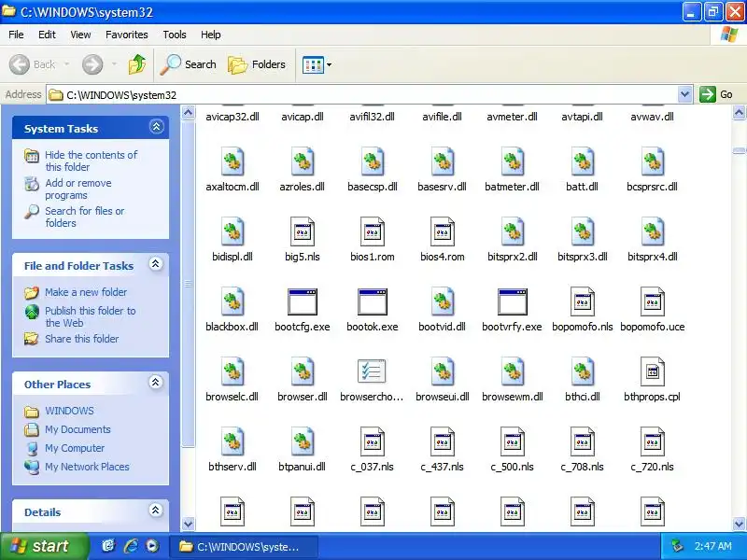Open the Help menu
The width and height of the screenshot is (747, 560).
pos(211,35)
